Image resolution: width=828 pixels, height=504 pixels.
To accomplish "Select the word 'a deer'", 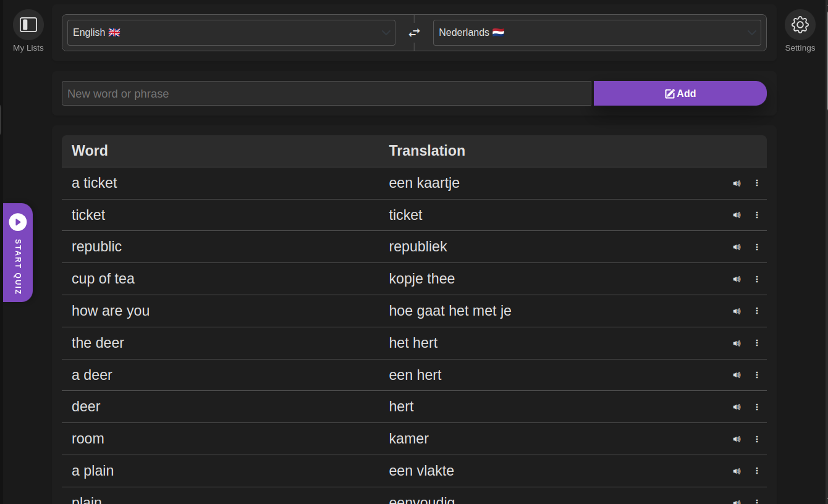I will 92,375.
